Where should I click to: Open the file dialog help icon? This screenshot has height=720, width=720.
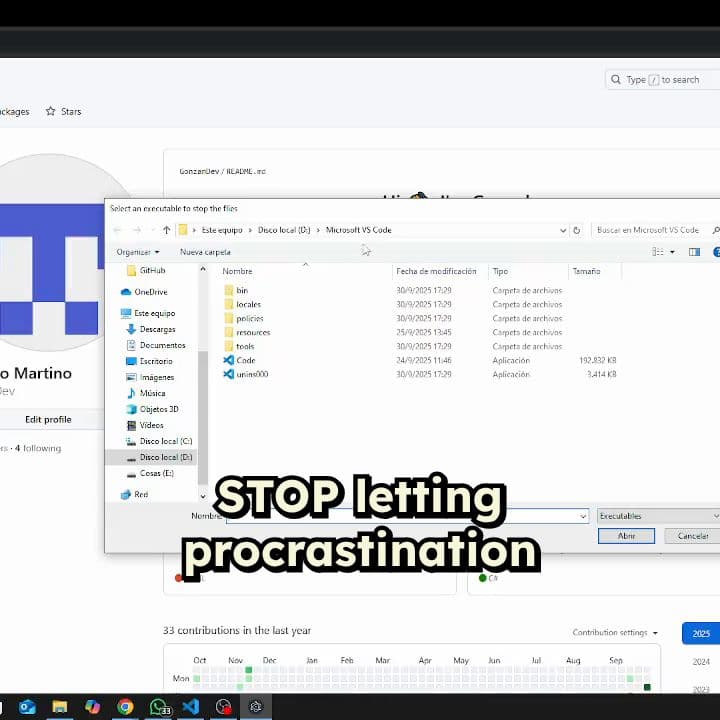click(x=716, y=252)
